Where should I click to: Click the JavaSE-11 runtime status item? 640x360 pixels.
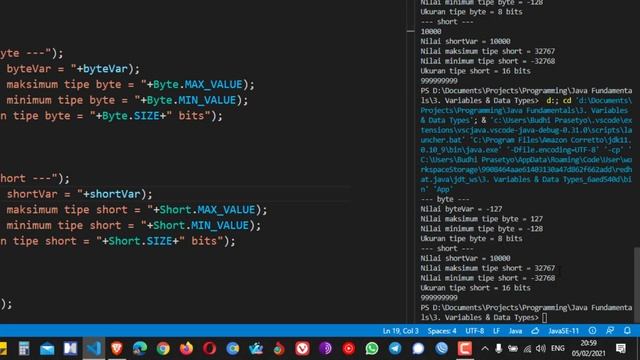click(x=563, y=331)
